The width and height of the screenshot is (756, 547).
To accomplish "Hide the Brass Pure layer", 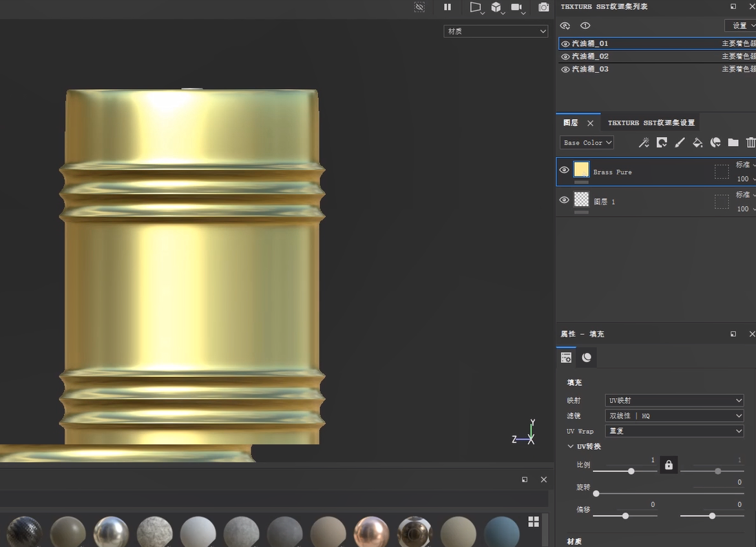I will pyautogui.click(x=565, y=170).
